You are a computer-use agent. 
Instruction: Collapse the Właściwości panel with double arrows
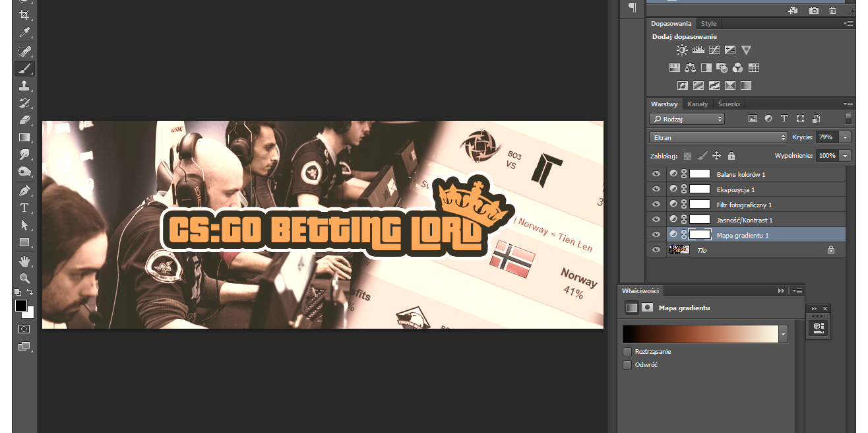(781, 290)
